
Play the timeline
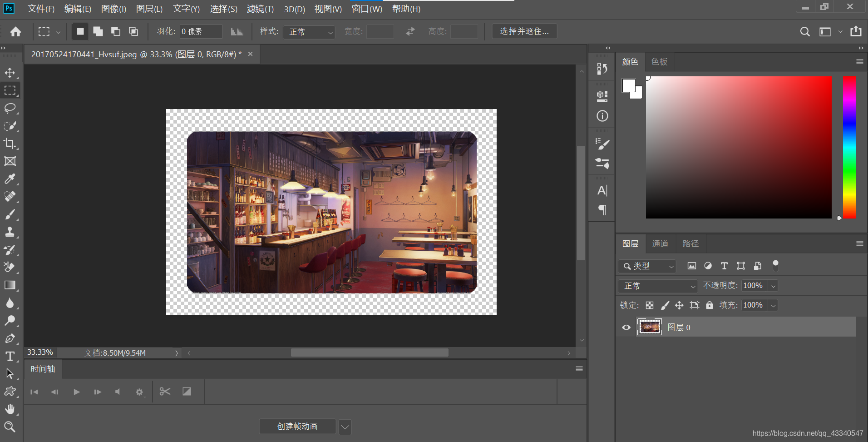pyautogui.click(x=77, y=392)
